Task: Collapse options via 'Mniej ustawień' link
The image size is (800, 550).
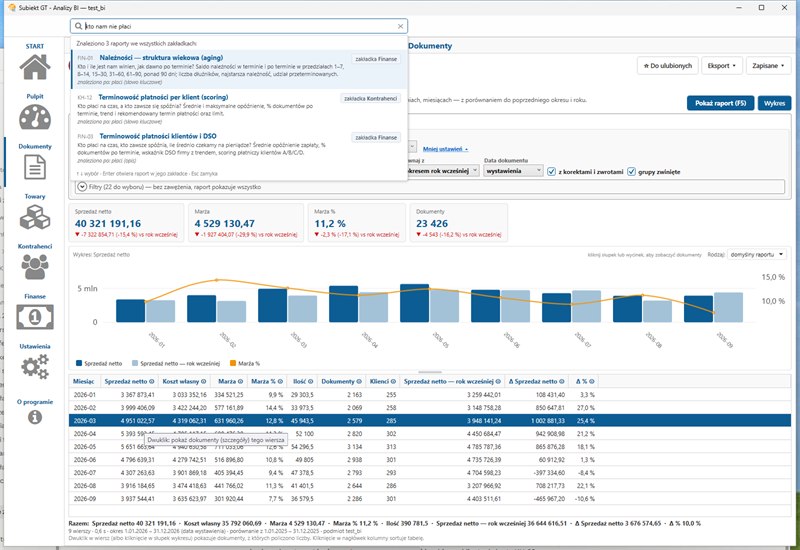Action: point(445,149)
